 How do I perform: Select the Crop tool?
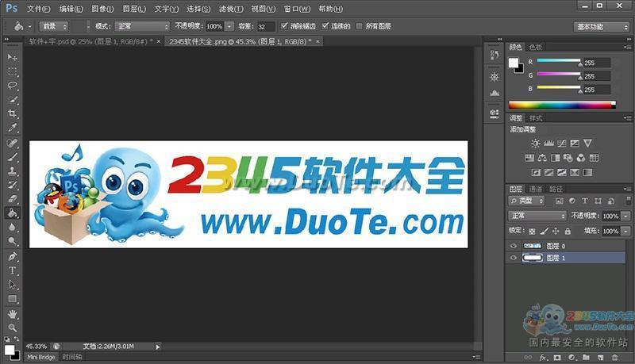click(12, 113)
